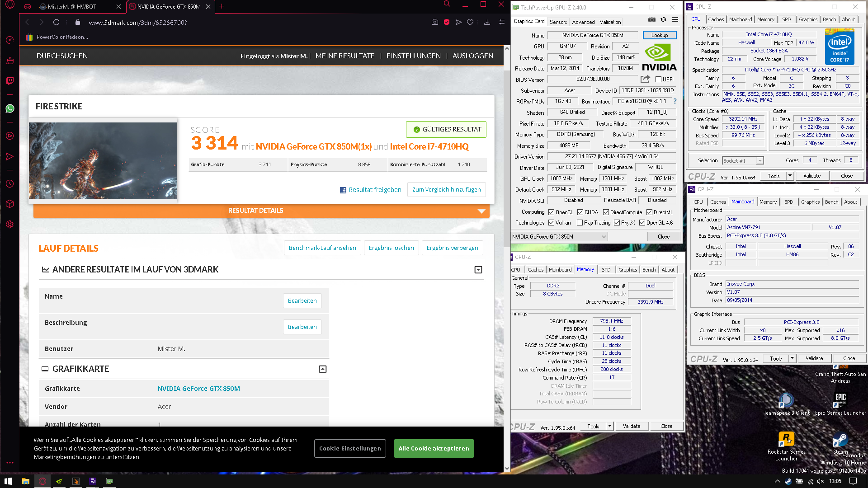Click downloads icon in browser toolbar
Viewport: 868px width, 488px height.
click(x=487, y=22)
